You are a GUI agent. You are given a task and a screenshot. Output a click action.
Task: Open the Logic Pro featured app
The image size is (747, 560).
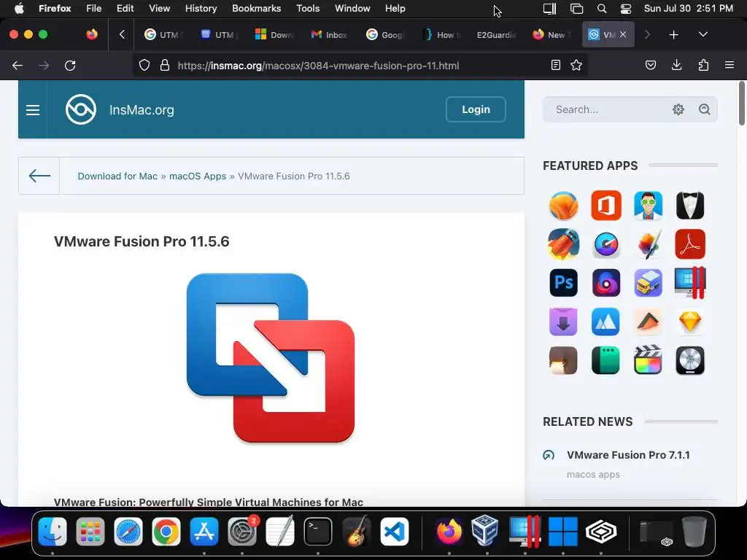coord(690,360)
